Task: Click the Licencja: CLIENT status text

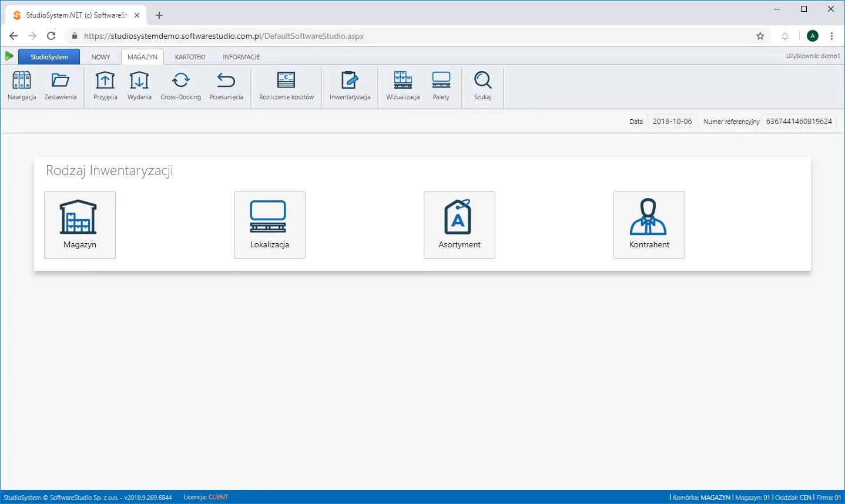Action: 206,497
